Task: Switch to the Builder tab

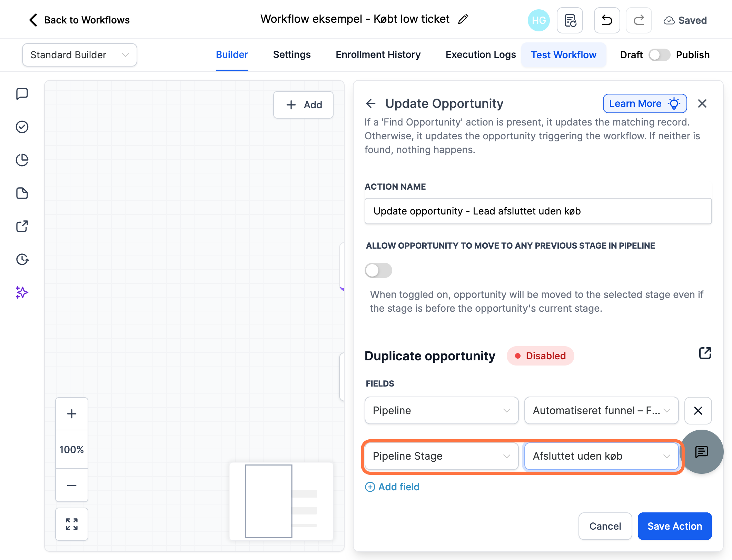Action: point(232,55)
